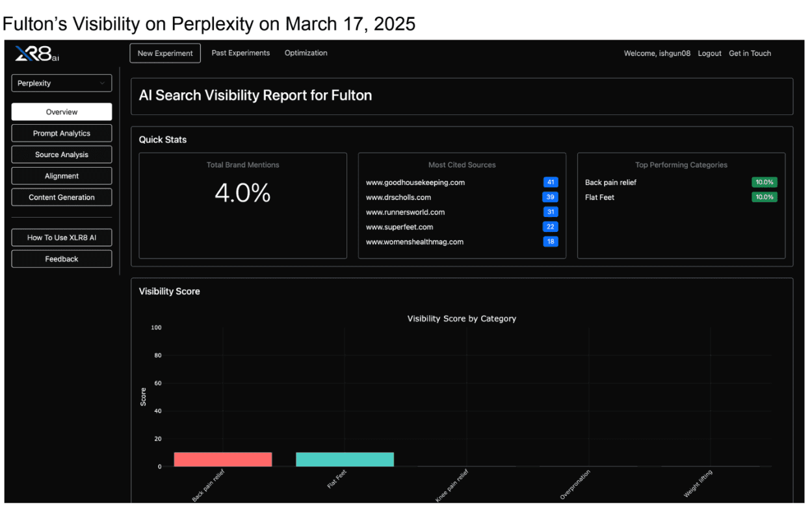Select the Overview sidebar item
Screen dimensions: 812x508
pyautogui.click(x=61, y=111)
